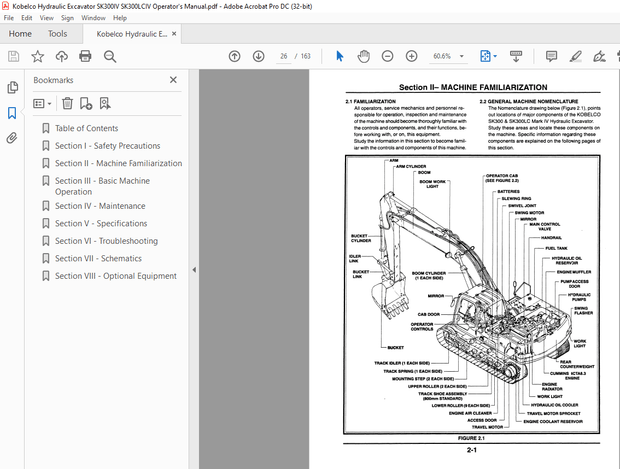This screenshot has height=469, width=620.
Task: Switch to the Home tab
Action: [x=20, y=34]
